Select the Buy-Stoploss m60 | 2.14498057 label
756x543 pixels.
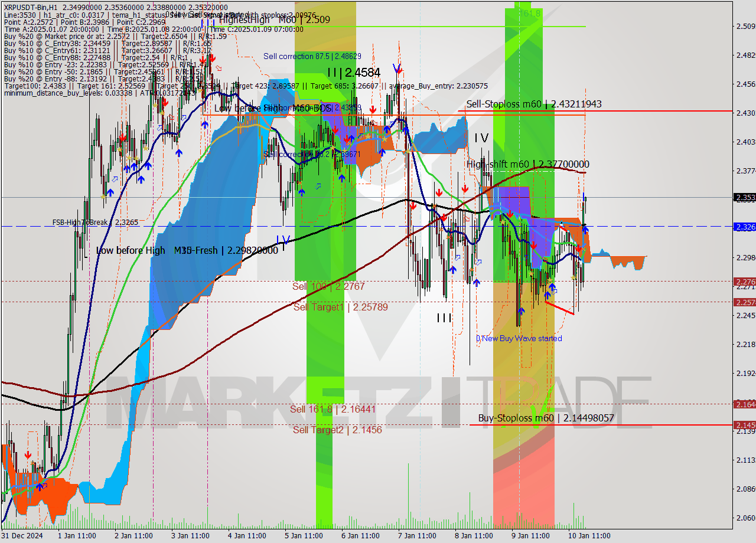click(546, 418)
